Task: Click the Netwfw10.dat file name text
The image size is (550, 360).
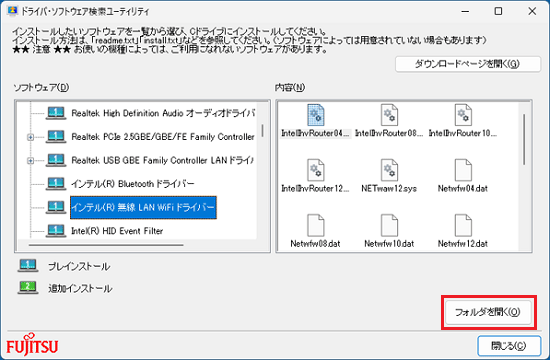Action: tap(389, 244)
